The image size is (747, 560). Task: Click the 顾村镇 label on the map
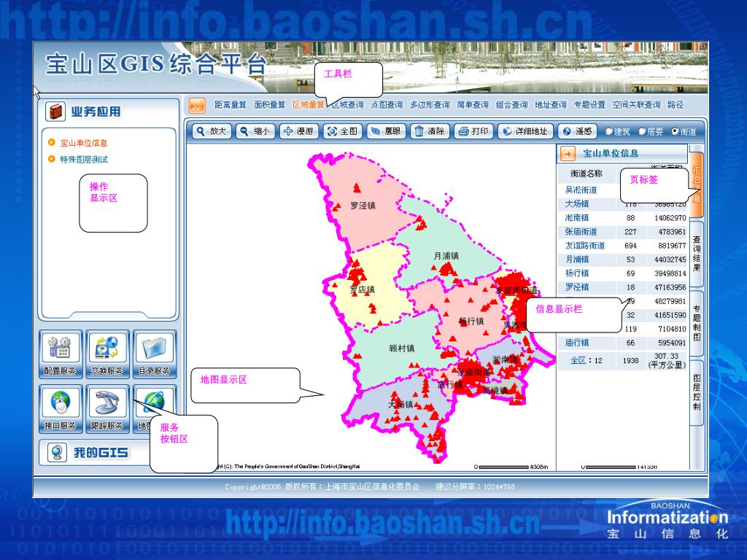point(402,349)
